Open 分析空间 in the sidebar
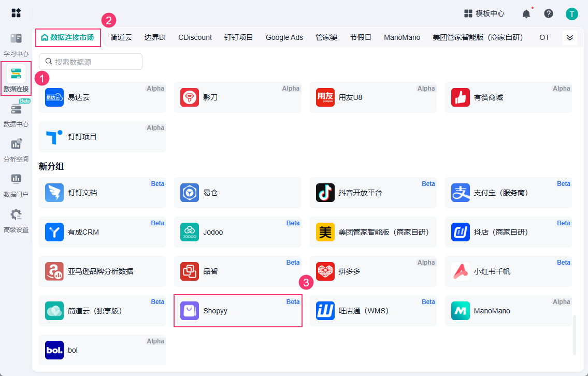Viewport: 588px width, 376px height. coord(16,150)
